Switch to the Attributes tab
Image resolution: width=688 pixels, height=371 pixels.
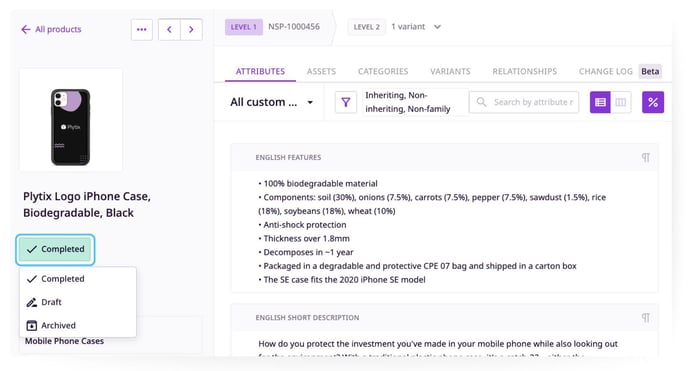[260, 71]
